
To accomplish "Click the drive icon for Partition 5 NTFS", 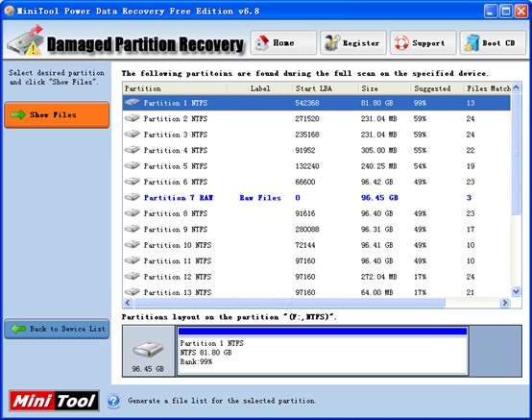I will pyautogui.click(x=132, y=165).
